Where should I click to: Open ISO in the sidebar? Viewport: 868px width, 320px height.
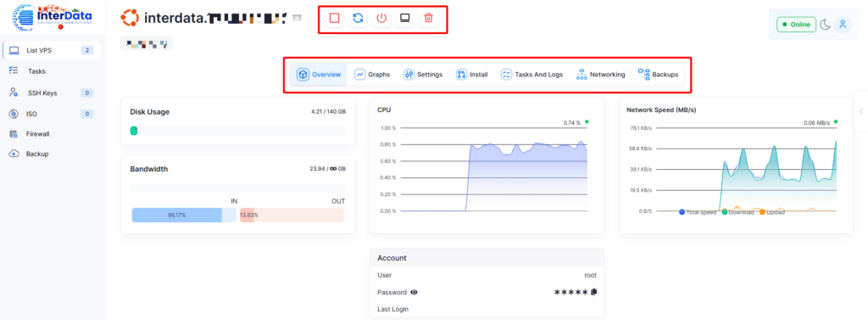(31, 114)
